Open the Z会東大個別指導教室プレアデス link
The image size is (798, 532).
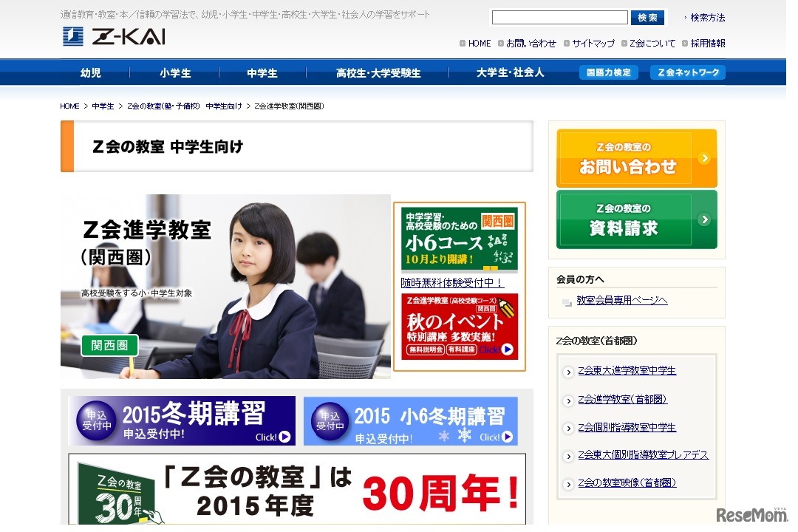(644, 454)
